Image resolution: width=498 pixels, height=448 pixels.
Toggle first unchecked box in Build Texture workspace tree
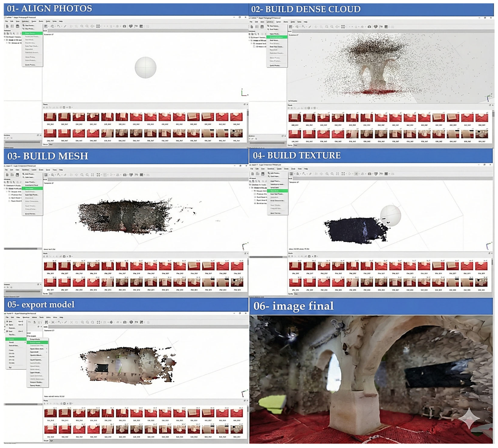point(255,194)
